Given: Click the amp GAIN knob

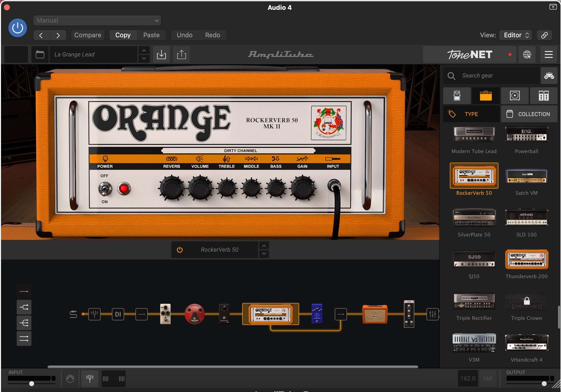Looking at the screenshot, I should point(302,188).
